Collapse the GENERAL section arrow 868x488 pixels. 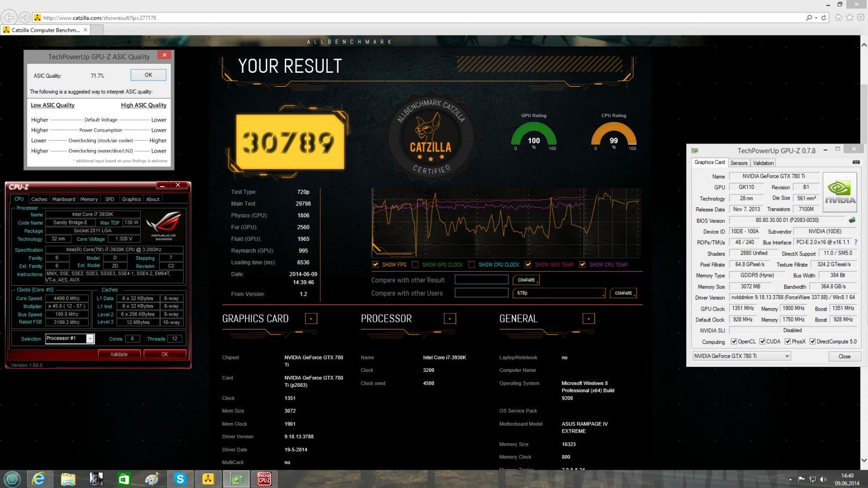[589, 319]
